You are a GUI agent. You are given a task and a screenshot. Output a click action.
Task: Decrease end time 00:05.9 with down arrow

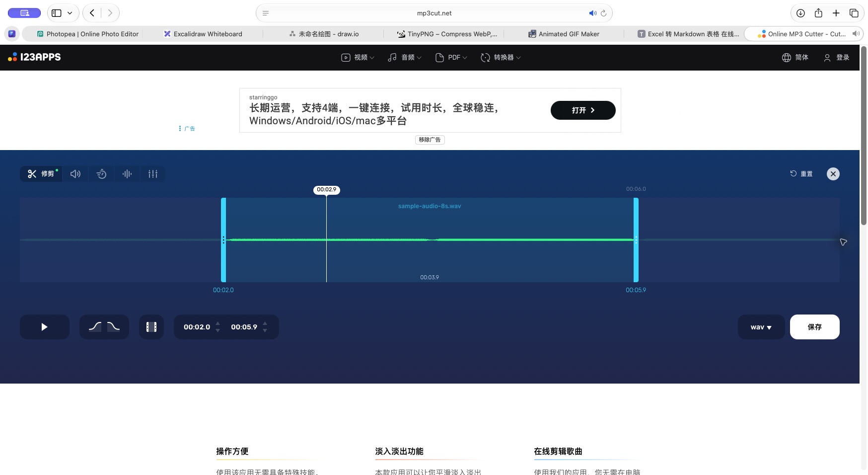(265, 330)
